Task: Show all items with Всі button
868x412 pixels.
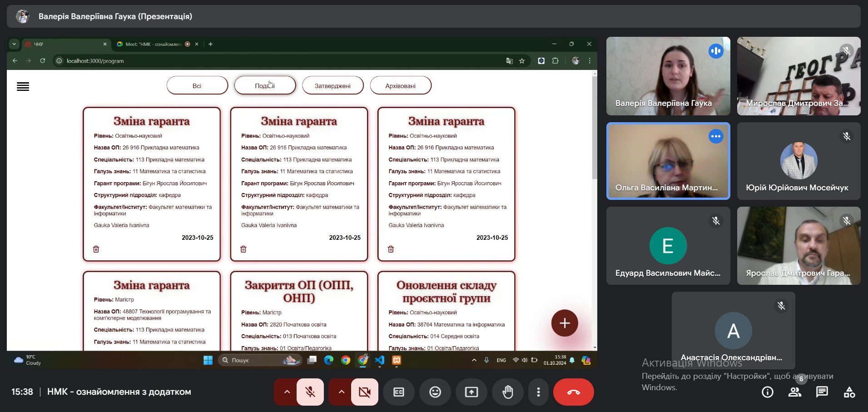Action: tap(197, 85)
